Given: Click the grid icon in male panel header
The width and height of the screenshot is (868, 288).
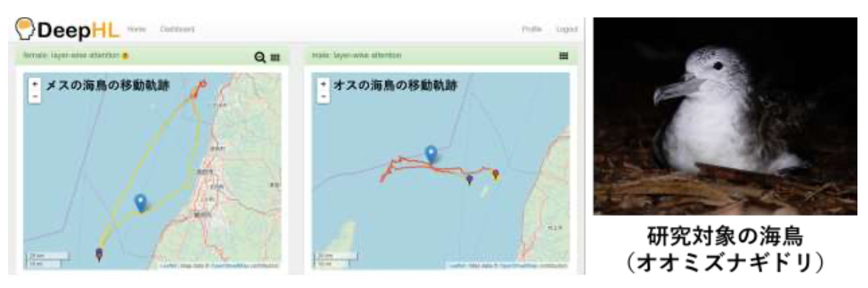Looking at the screenshot, I should 564,55.
